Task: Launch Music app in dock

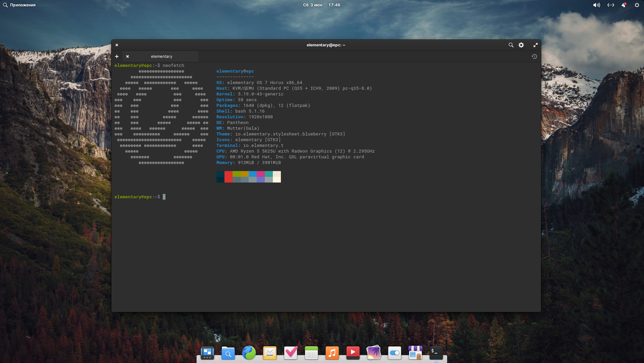Action: [x=332, y=353]
